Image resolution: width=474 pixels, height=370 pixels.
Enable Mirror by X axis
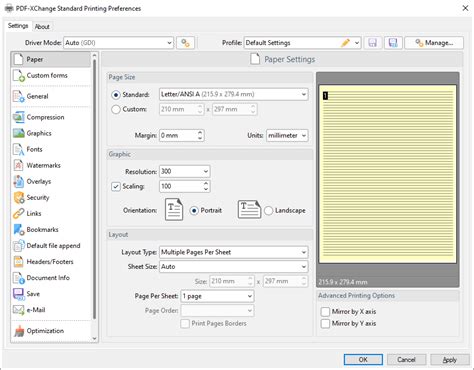(325, 312)
